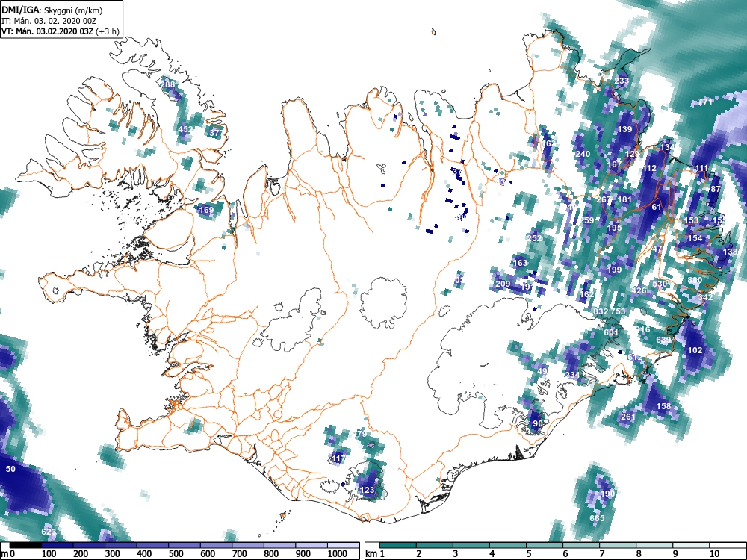Click visibility value '639' on the map
This screenshot has width=747, height=560.
click(x=663, y=340)
